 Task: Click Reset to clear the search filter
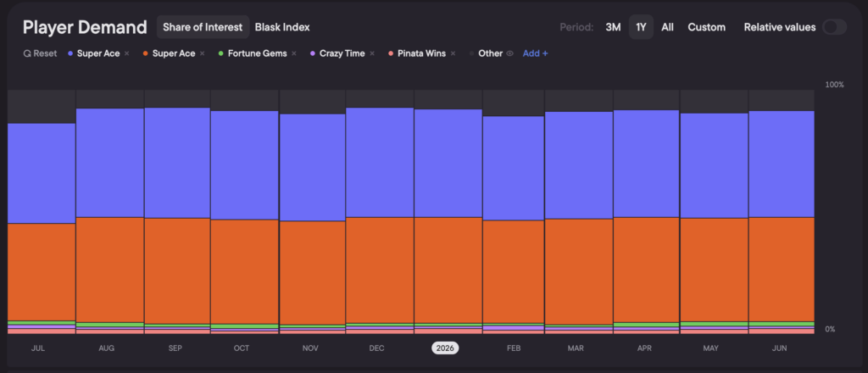40,53
